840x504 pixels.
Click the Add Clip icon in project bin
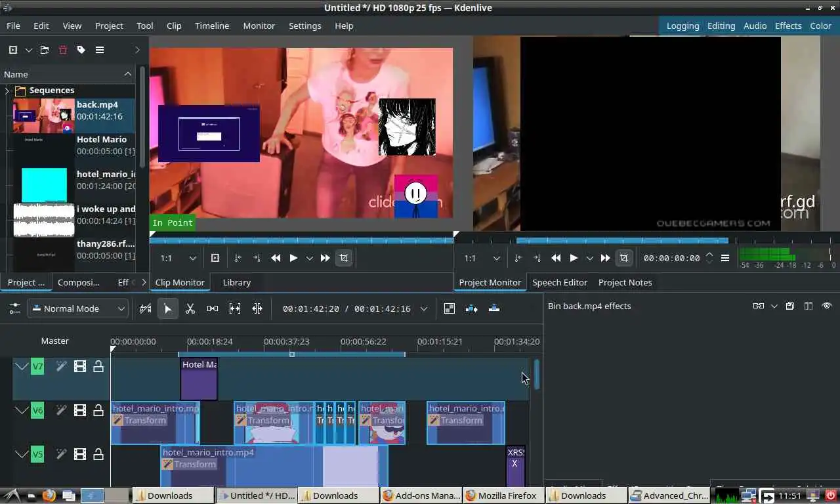(x=13, y=50)
